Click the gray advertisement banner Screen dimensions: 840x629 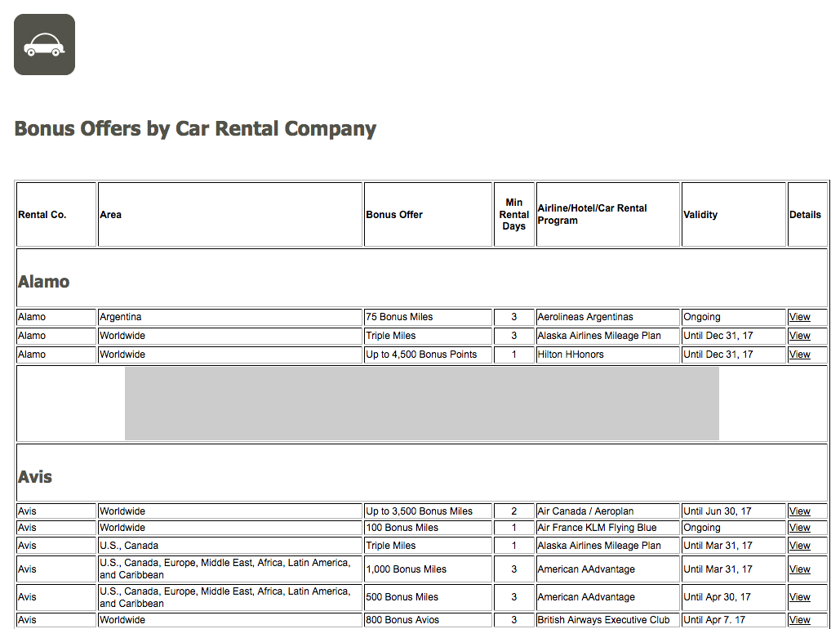coord(421,404)
